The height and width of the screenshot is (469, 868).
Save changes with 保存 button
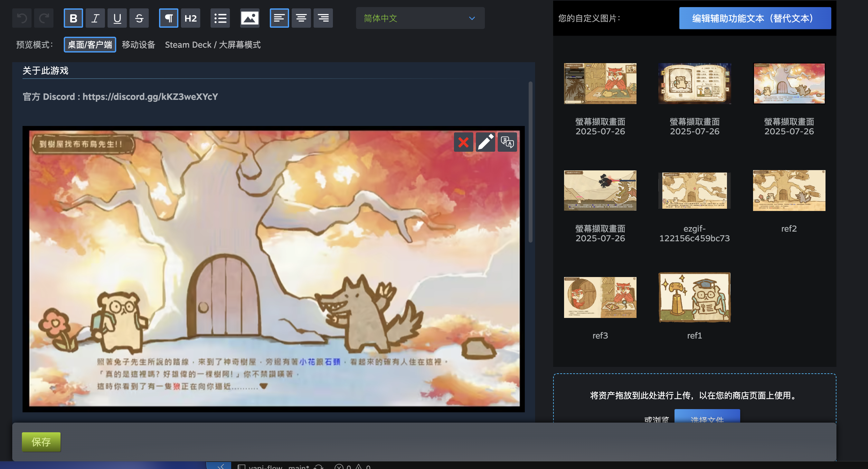[x=41, y=442]
